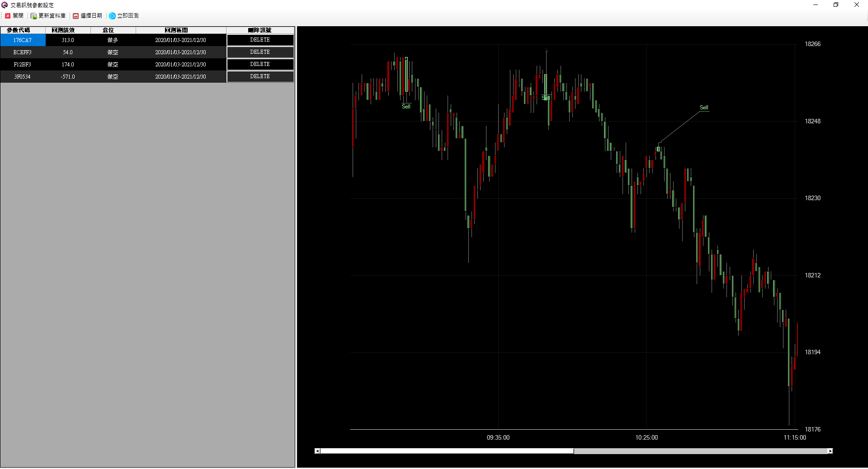Click date range cell in F12BF3 row
This screenshot has height=469, width=868.
(x=181, y=65)
